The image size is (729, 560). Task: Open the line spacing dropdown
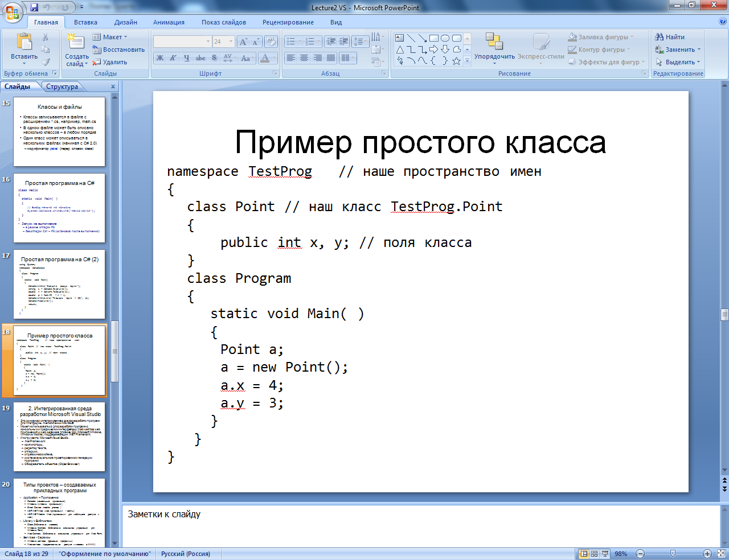pos(361,42)
